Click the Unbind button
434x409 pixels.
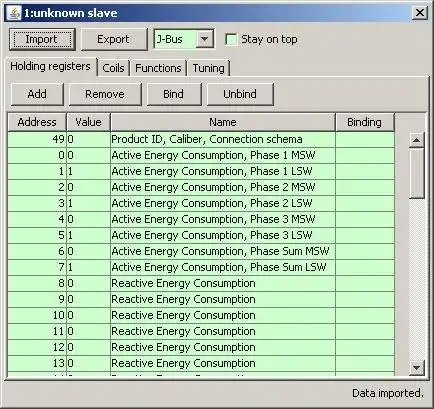click(x=240, y=94)
